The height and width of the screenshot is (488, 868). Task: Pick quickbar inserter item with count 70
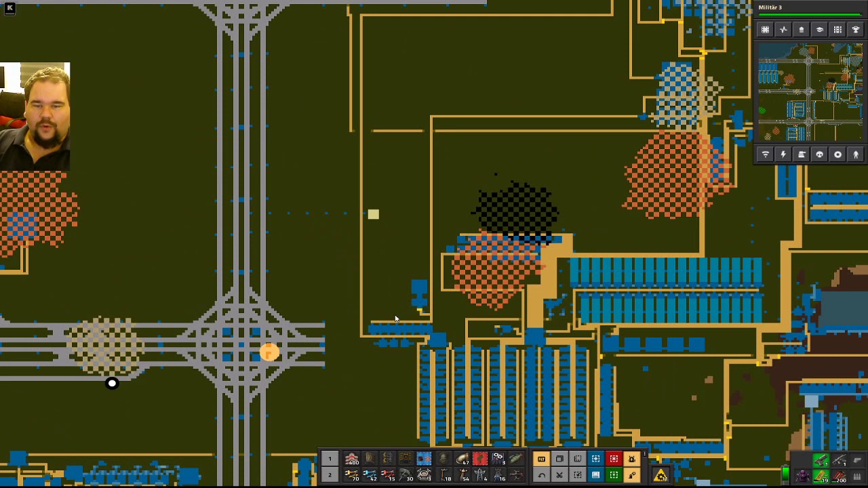coord(351,475)
